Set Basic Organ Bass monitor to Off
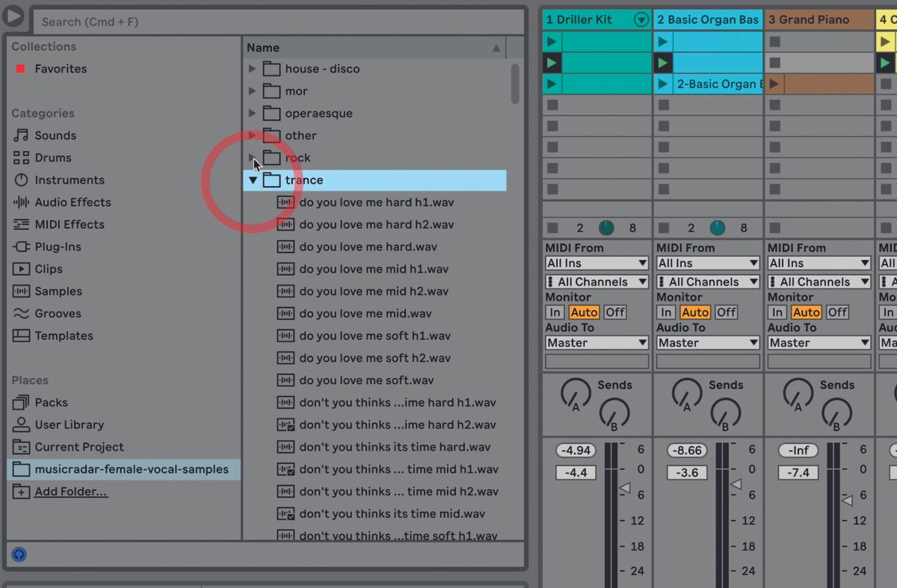 [727, 312]
